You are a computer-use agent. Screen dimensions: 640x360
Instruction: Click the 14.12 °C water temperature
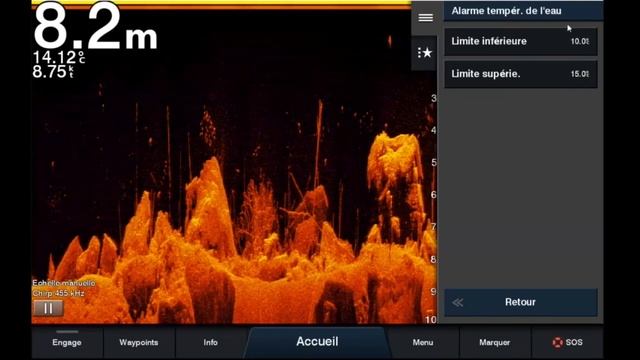(x=59, y=58)
